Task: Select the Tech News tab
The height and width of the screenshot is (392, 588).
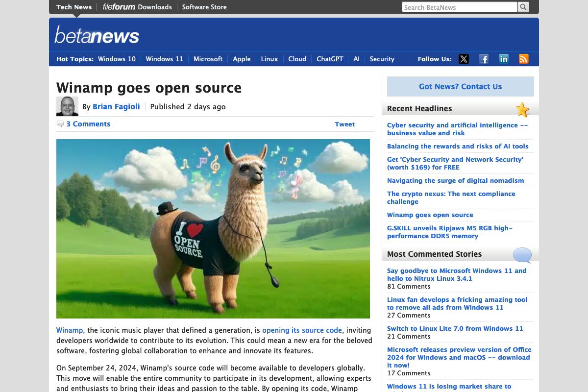Action: pos(74,7)
